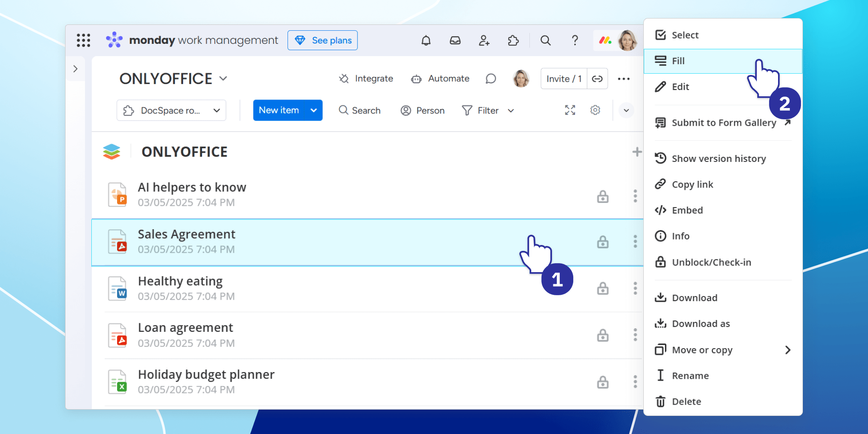Open the board three-dot options menu
This screenshot has height=434, width=868.
[x=624, y=79]
